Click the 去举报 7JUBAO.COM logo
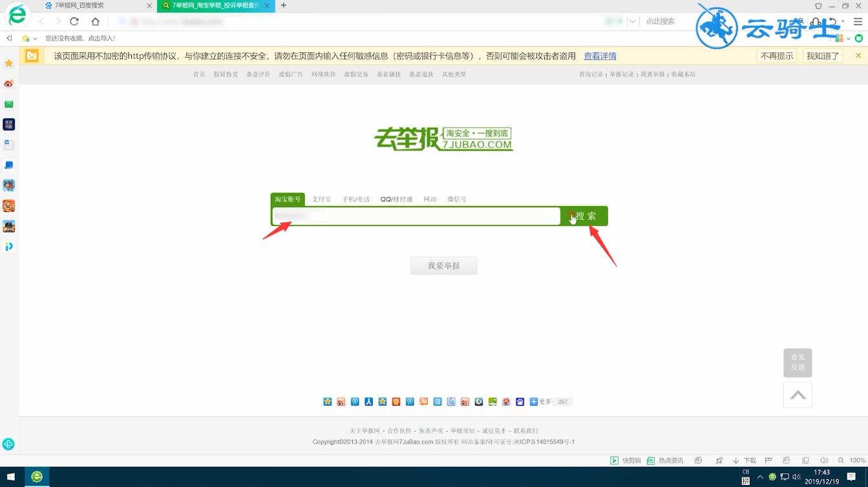This screenshot has width=868, height=487. [x=443, y=138]
